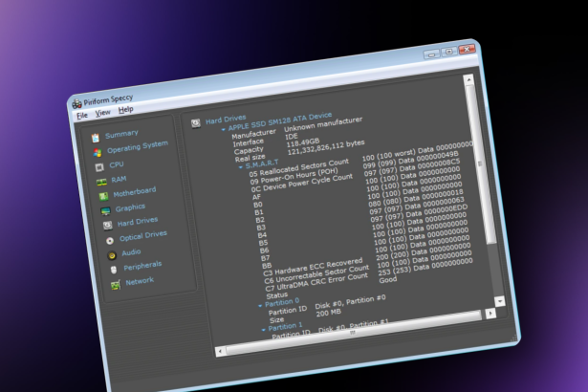
Task: Click the bottom horizontal scrollbar left arrow
Action: [221, 352]
